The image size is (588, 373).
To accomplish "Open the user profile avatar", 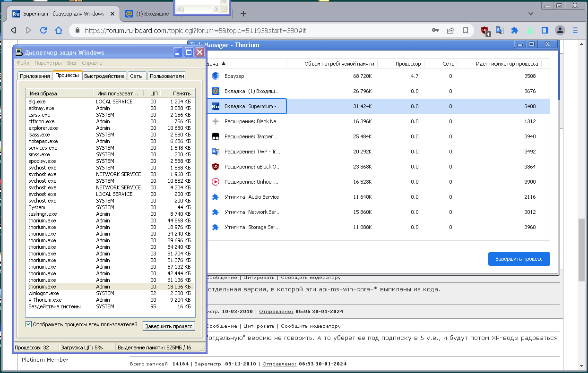I will 560,30.
